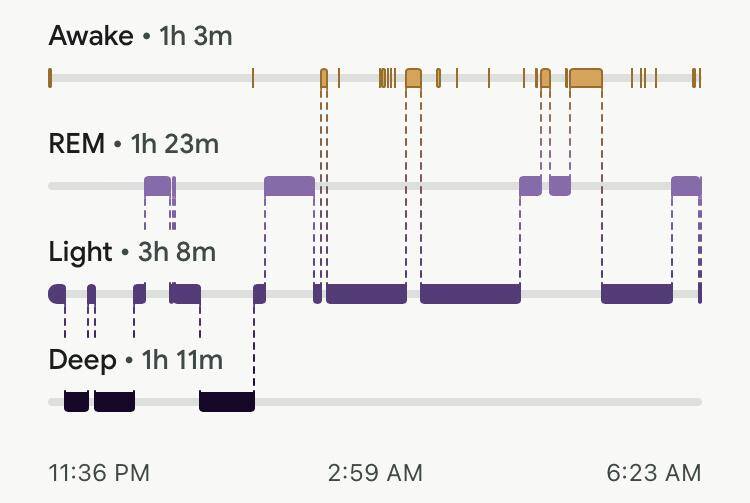
Task: Click the first REM sleep block
Action: point(157,186)
